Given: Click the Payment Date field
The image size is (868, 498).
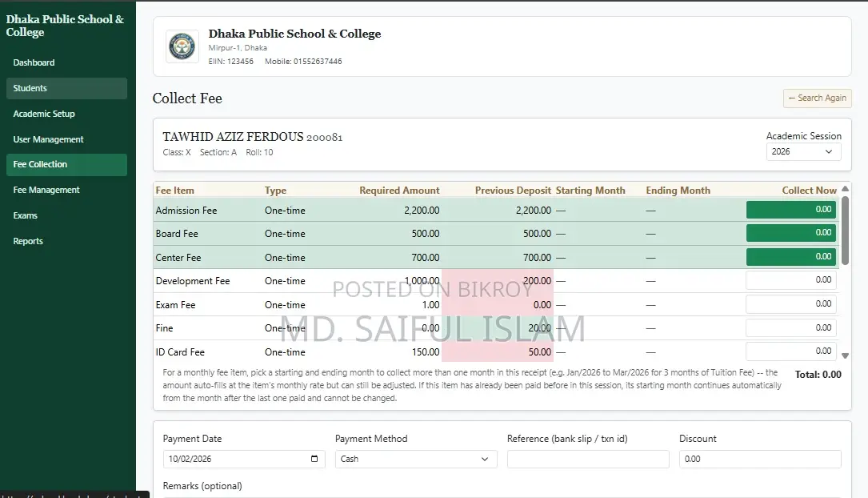Looking at the screenshot, I should 243,459.
